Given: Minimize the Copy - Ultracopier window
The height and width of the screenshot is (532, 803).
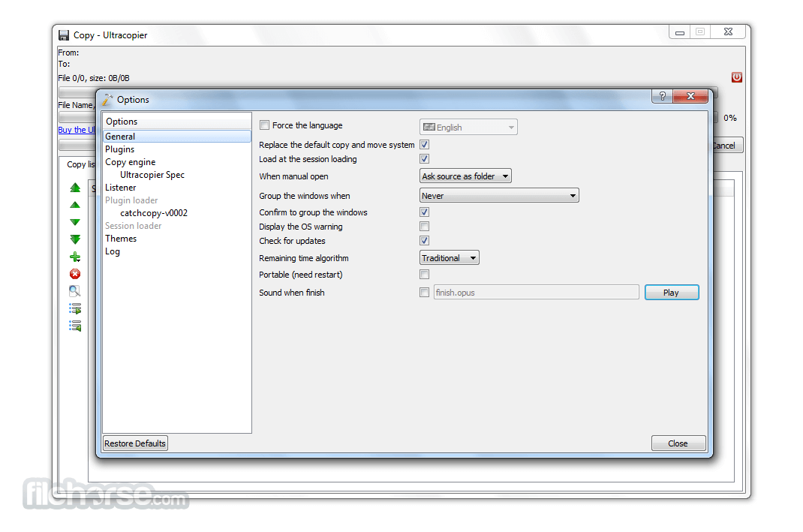Looking at the screenshot, I should pos(680,32).
